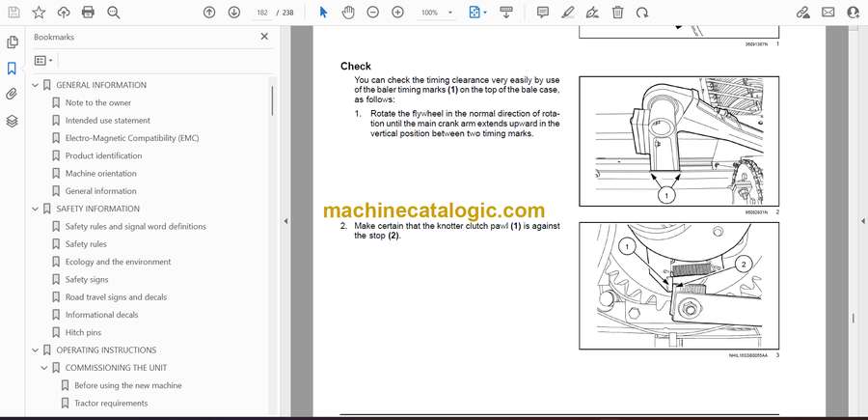Screen dimensions: 868x420
Task: Click the Zoom in plus button
Action: [396, 13]
